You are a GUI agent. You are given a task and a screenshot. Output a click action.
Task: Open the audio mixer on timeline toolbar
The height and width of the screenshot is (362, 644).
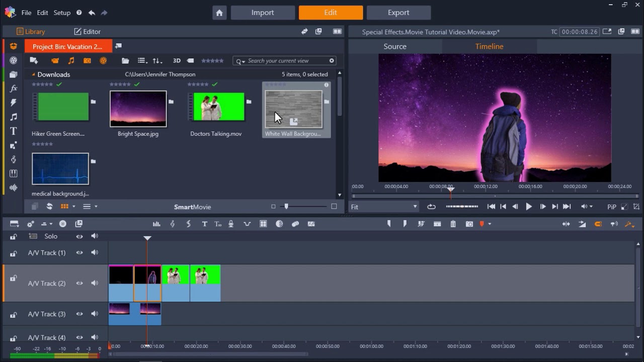click(156, 224)
